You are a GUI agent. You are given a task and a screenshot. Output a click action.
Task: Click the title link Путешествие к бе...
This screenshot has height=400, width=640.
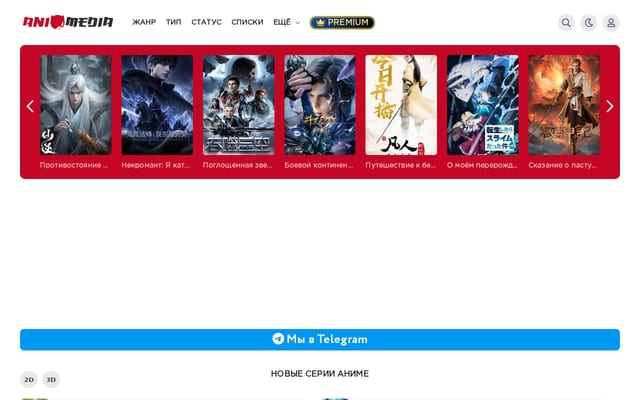(x=401, y=165)
